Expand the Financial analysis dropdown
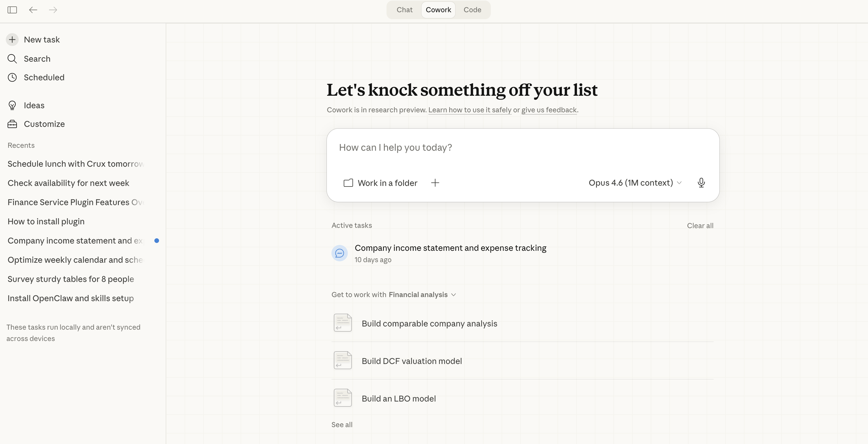Image resolution: width=868 pixels, height=444 pixels. coord(423,294)
